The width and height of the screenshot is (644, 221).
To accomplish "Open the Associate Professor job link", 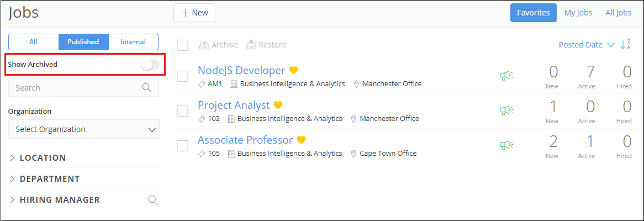I will coord(245,140).
